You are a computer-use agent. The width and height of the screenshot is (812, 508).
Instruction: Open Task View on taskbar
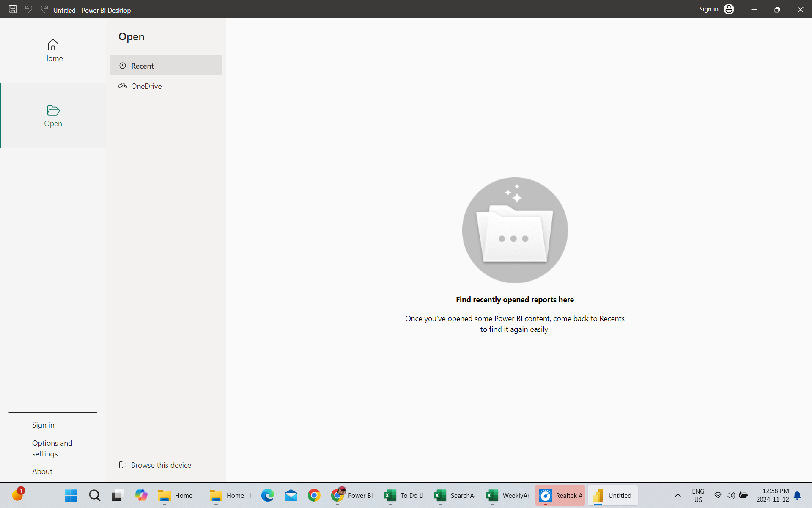coord(118,495)
